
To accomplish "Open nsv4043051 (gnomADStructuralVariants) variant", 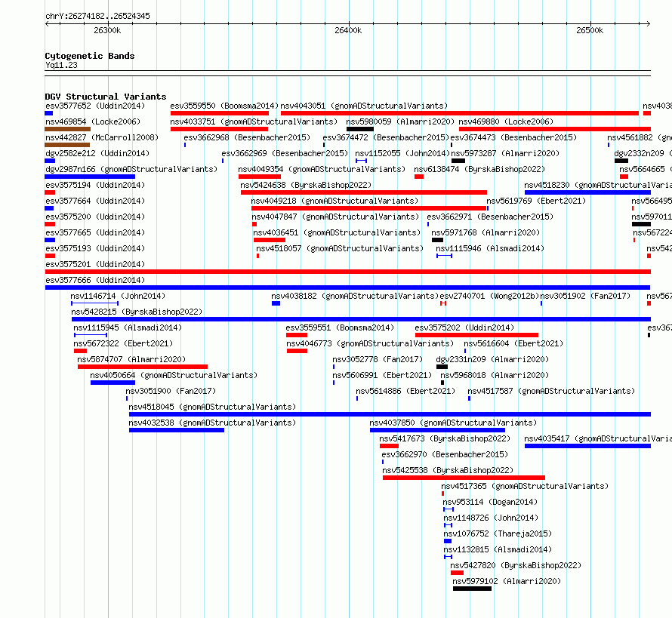I will coord(364,106).
